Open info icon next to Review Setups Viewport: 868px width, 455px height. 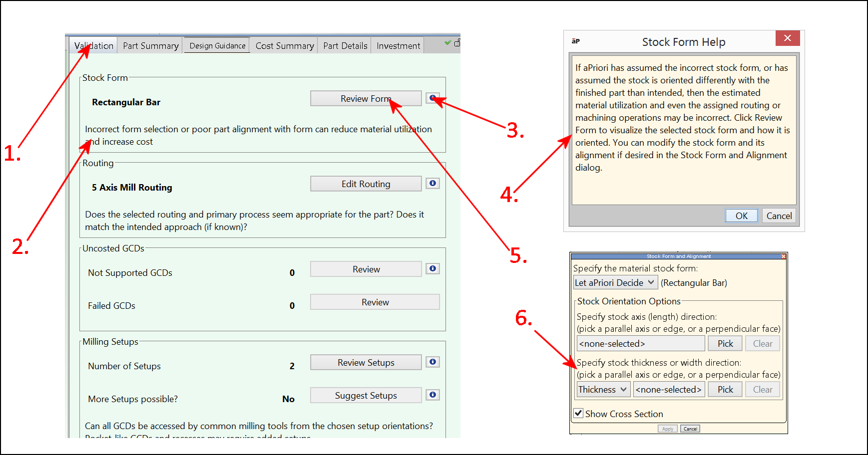pos(433,362)
